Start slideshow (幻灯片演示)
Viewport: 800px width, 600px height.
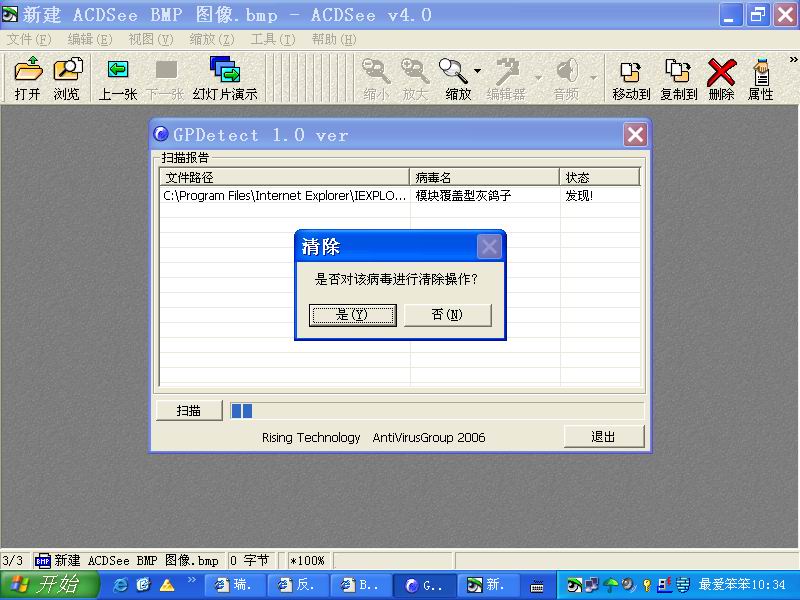click(x=225, y=69)
